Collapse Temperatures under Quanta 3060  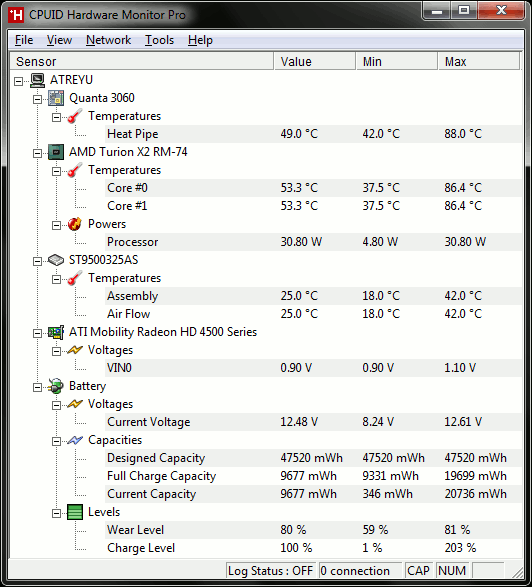tap(56, 118)
